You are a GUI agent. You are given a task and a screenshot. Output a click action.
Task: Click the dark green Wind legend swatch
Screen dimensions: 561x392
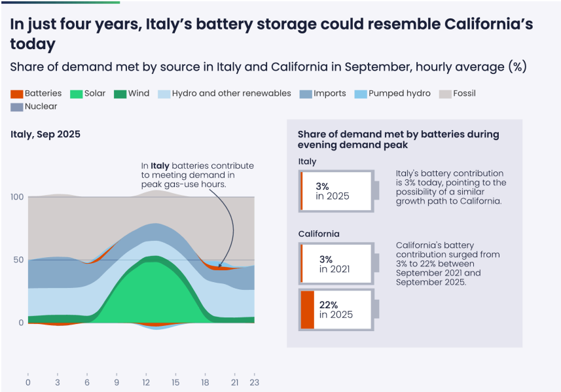point(119,94)
